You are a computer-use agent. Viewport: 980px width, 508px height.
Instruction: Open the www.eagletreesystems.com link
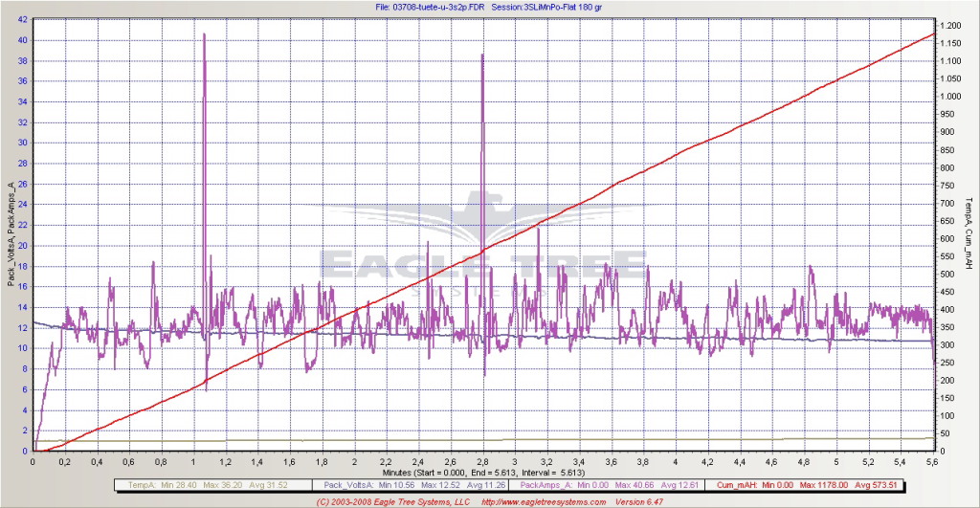point(545,501)
